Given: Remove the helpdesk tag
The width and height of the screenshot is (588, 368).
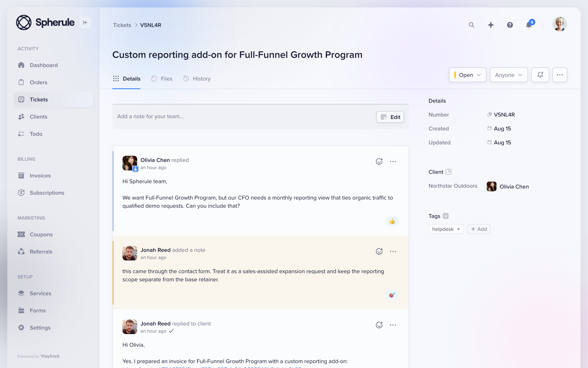Looking at the screenshot, I should tap(459, 229).
